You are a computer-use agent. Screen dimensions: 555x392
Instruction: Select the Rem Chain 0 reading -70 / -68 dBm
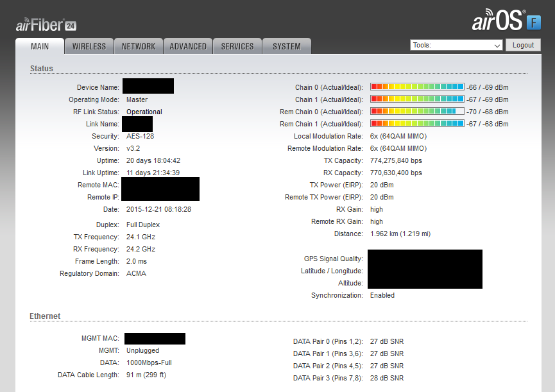pos(488,112)
